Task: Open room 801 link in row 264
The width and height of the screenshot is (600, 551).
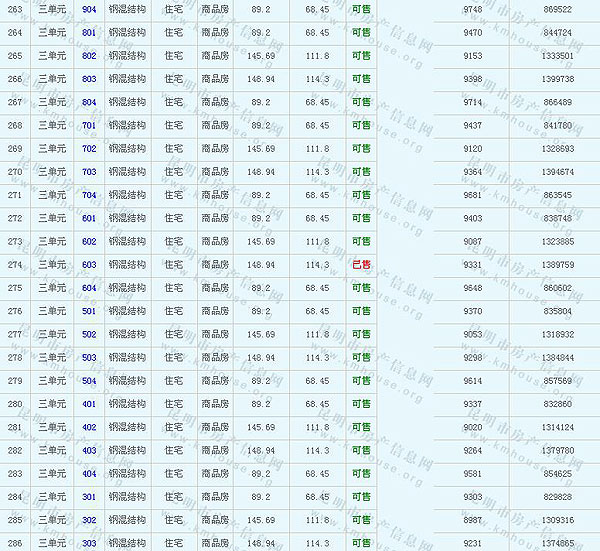Action: 89,32
